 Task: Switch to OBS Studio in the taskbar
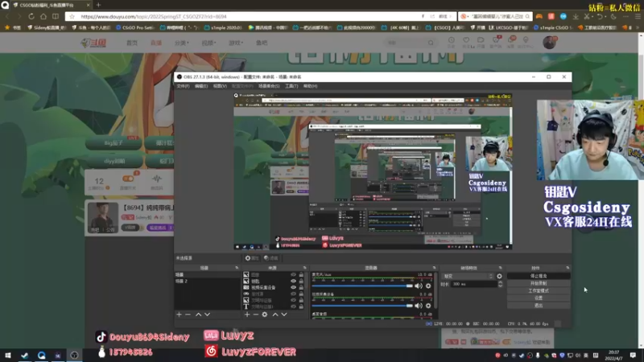coord(74,355)
